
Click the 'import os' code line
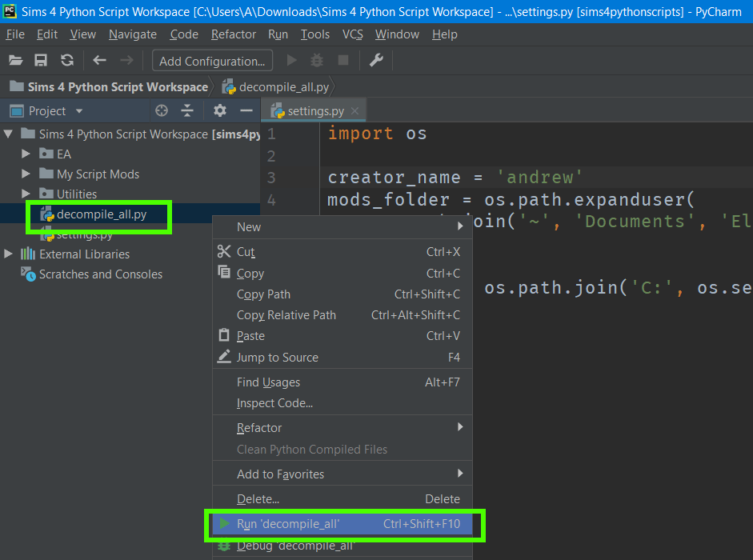(377, 133)
